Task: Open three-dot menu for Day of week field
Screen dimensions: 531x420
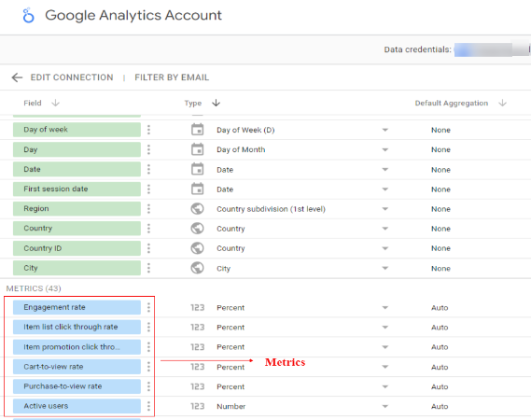Action: (x=148, y=130)
